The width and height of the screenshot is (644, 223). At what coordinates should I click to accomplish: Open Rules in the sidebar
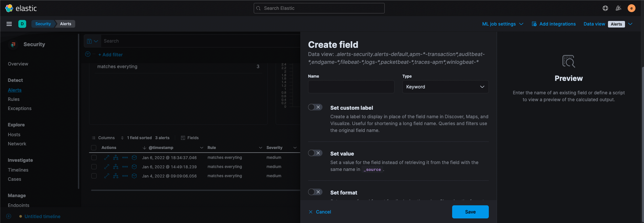(x=14, y=99)
